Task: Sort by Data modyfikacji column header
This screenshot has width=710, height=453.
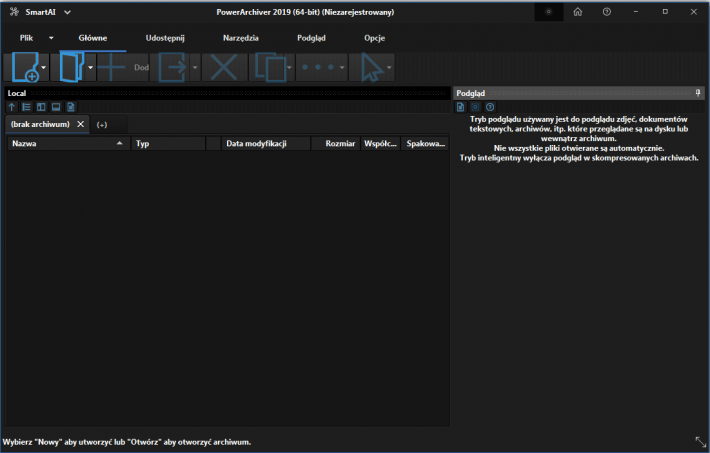Action: 266,144
